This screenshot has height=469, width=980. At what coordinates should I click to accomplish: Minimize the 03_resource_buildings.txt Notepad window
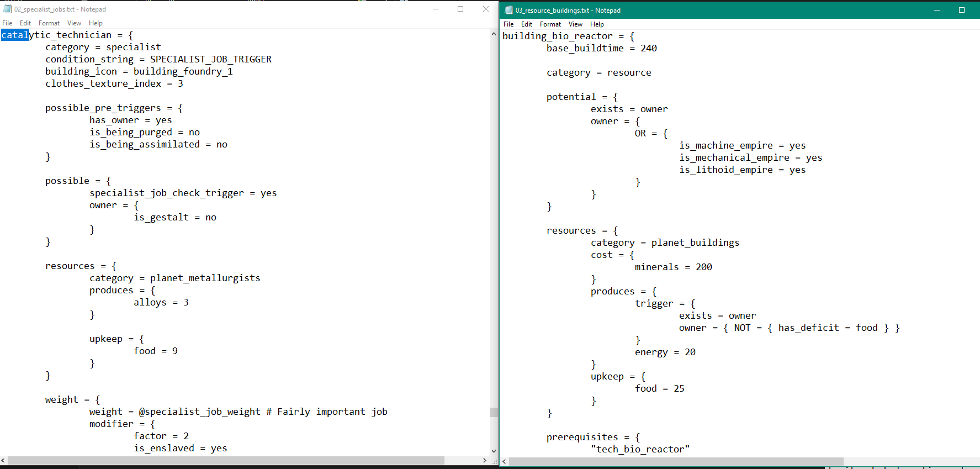(937, 10)
